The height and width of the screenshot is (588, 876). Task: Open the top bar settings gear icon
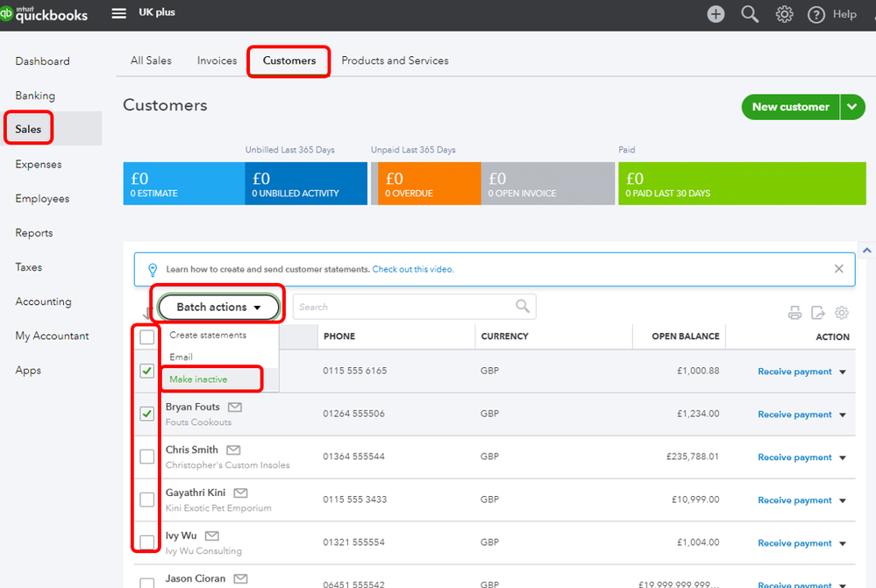click(x=785, y=14)
